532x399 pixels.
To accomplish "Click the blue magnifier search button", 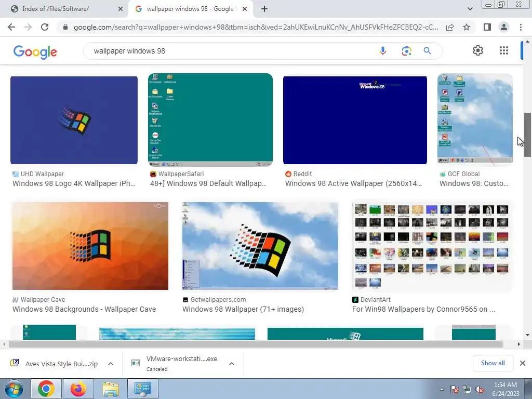I will (x=427, y=51).
